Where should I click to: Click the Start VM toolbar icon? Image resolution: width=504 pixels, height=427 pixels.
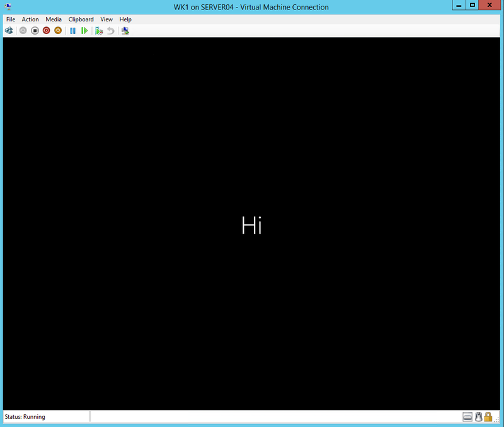23,30
